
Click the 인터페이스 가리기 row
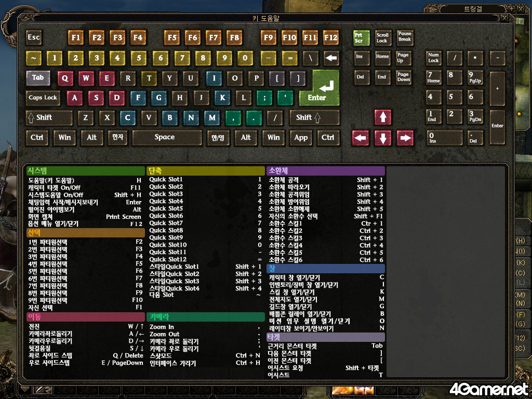coord(206,363)
